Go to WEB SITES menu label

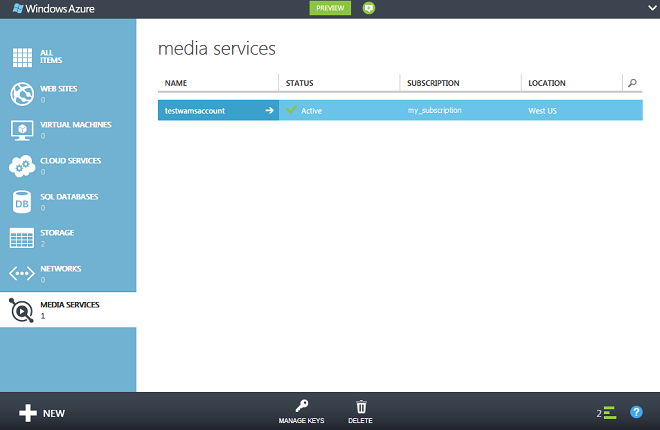tap(59, 89)
